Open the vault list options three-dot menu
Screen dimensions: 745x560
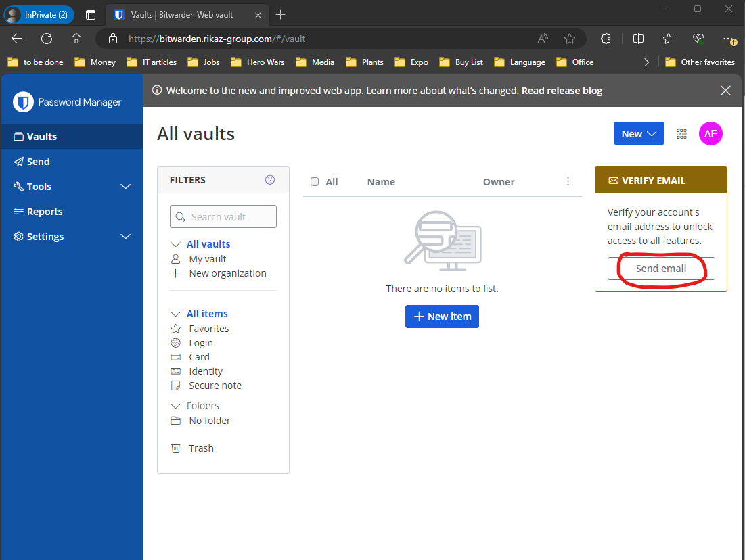[x=568, y=181]
